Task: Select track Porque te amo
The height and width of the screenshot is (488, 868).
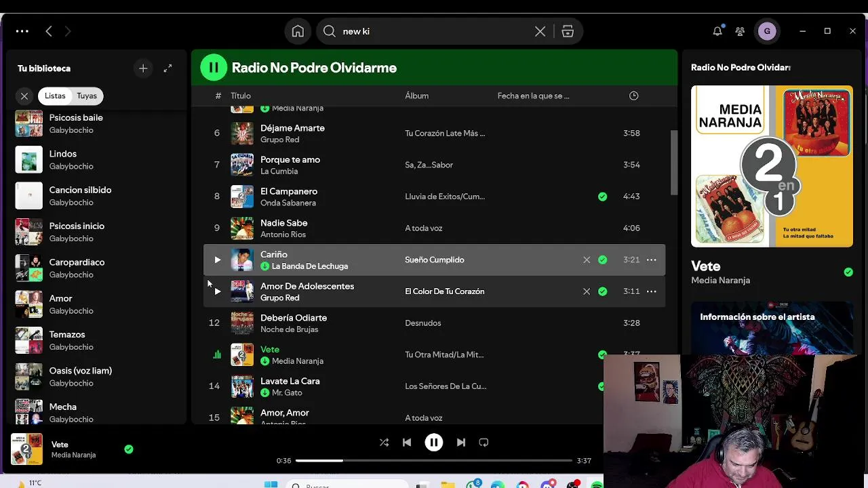Action: pyautogui.click(x=434, y=165)
